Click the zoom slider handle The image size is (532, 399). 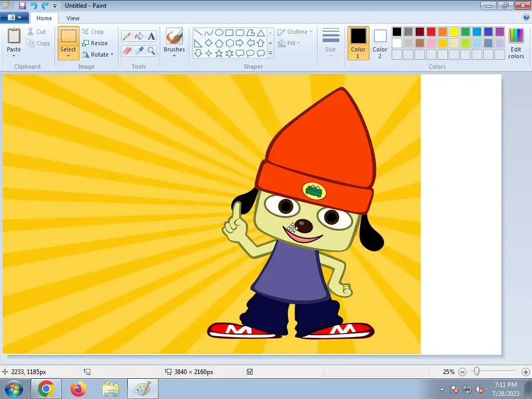pyautogui.click(x=477, y=371)
